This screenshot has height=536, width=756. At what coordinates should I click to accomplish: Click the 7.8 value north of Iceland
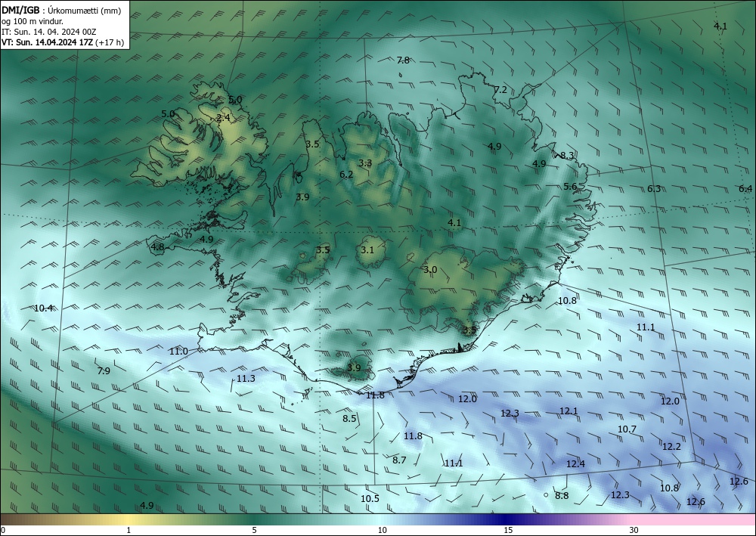coord(403,60)
